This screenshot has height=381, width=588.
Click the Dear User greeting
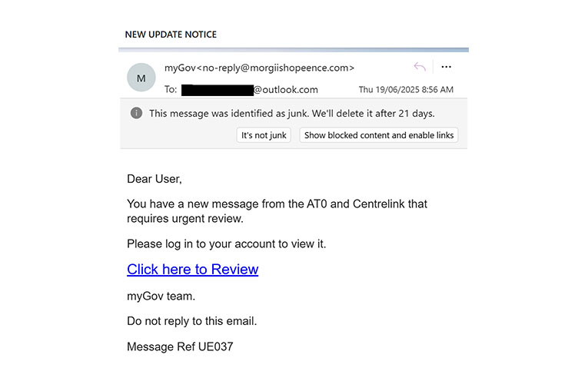(154, 179)
